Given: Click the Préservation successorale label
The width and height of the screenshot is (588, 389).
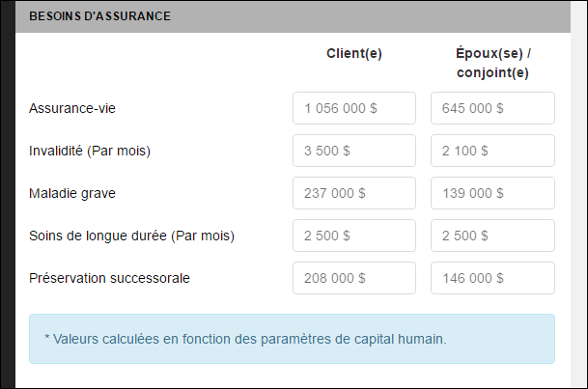Looking at the screenshot, I should tap(109, 278).
